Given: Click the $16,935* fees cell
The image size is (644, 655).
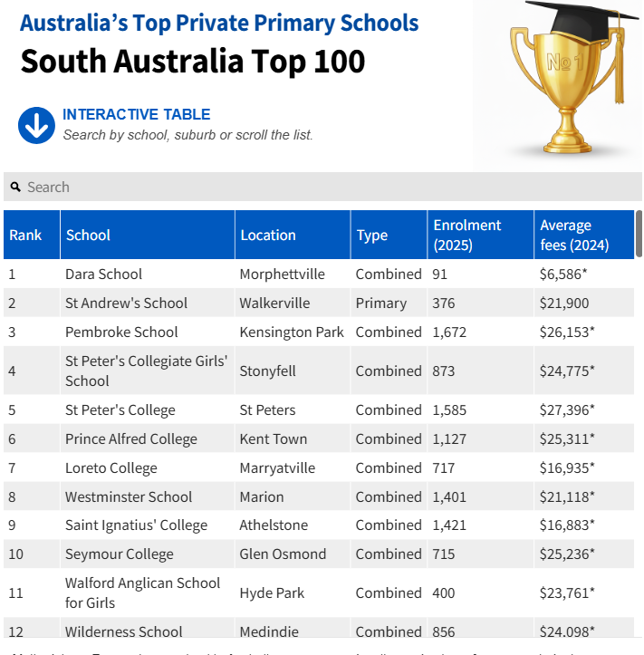Looking at the screenshot, I should 584,467.
